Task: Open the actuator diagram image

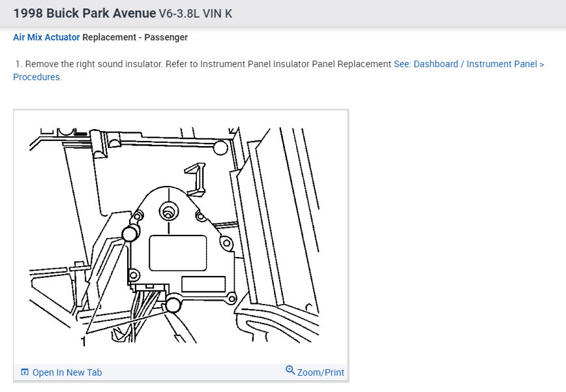Action: 174,235
